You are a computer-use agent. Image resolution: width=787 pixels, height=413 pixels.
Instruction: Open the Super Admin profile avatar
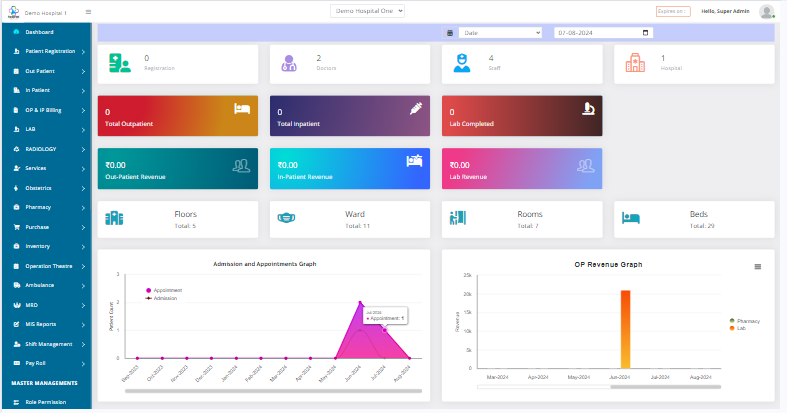[x=766, y=12]
